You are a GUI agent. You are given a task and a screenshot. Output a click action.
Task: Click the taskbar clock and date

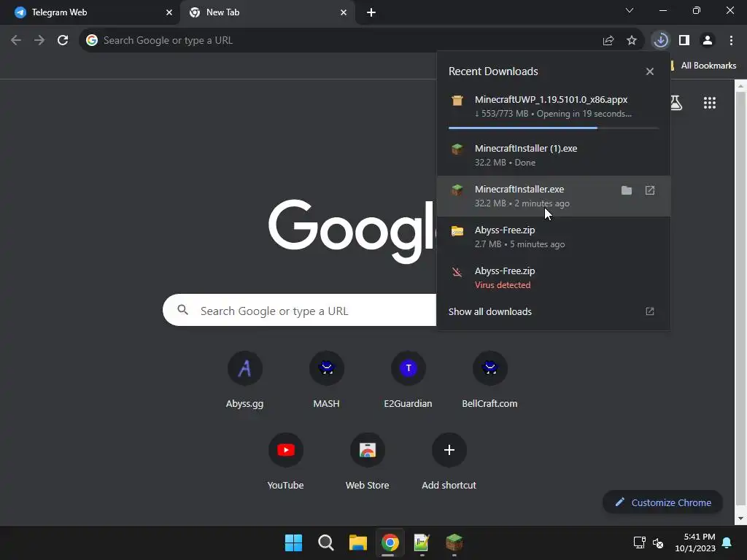tap(695, 542)
